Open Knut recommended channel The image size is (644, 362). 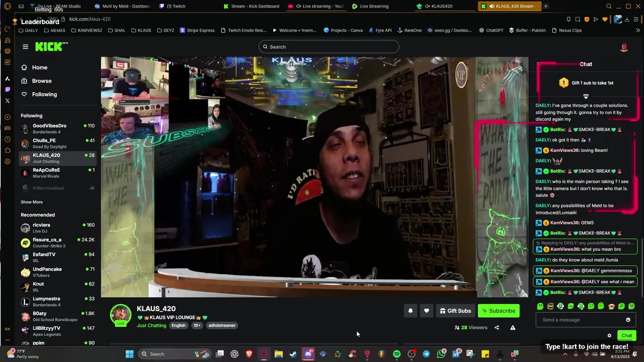(x=58, y=287)
